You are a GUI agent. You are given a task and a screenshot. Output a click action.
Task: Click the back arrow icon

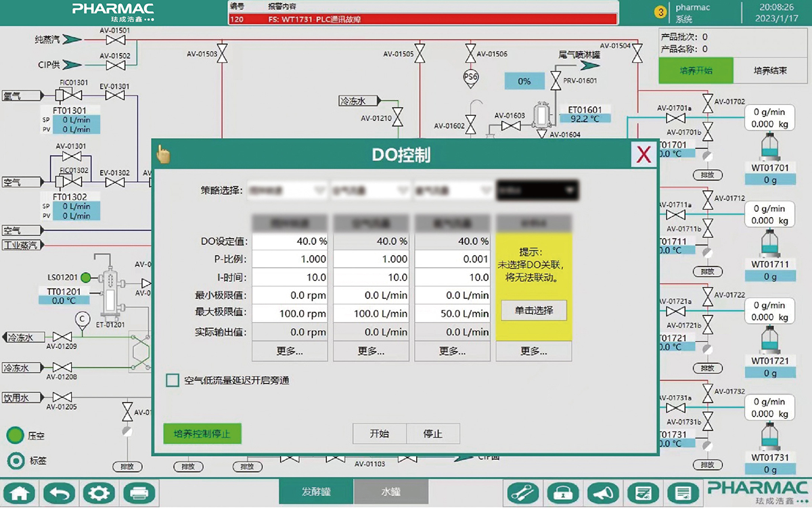pyautogui.click(x=61, y=492)
